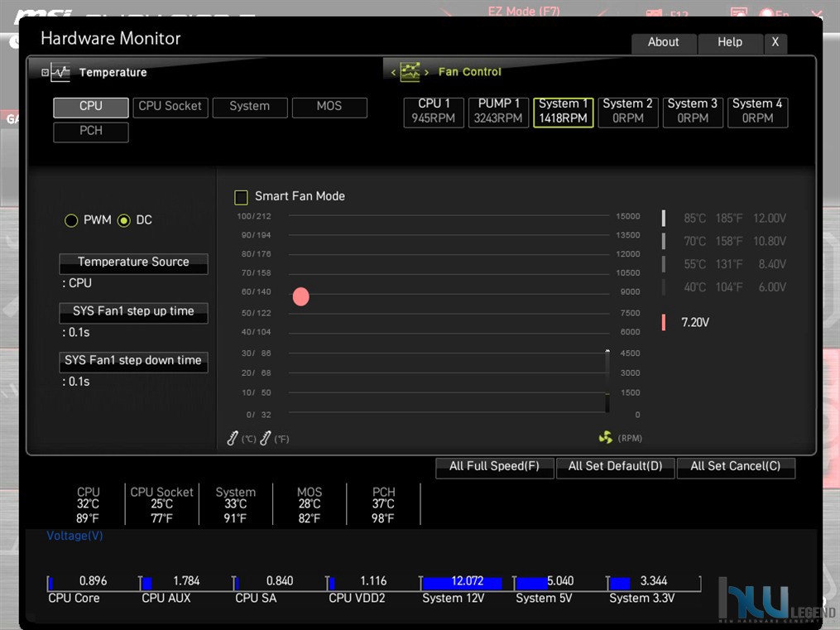The image size is (840, 630).
Task: Click the Fahrenheit thermometer icon
Action: (265, 438)
